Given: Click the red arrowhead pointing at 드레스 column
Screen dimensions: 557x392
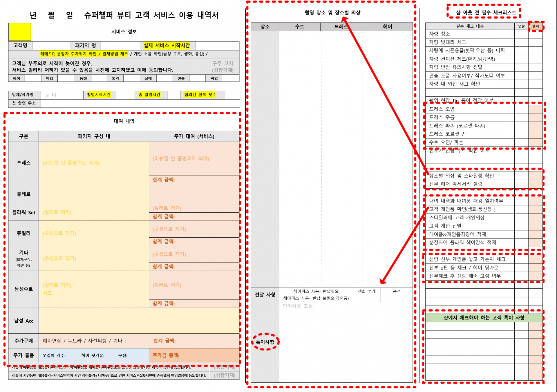Looking at the screenshot, I should click(344, 19).
